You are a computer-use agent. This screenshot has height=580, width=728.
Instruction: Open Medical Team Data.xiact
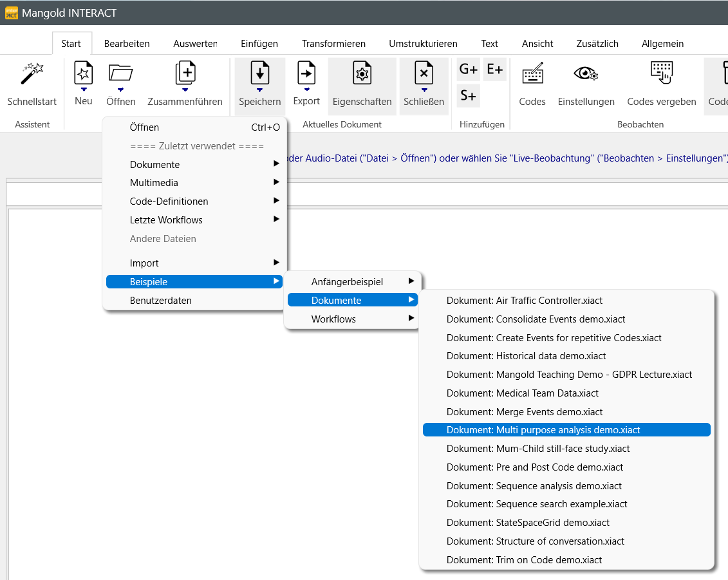pos(566,393)
